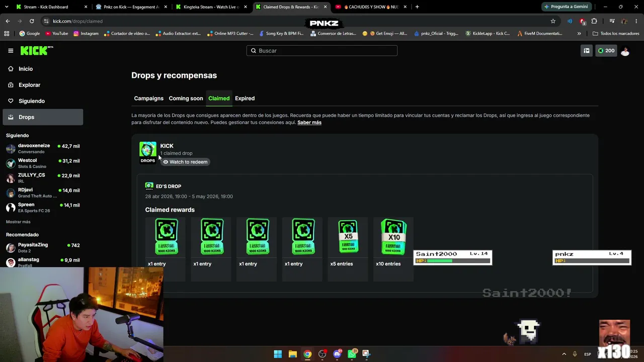Click the ED'S DROP small icon

(x=149, y=186)
